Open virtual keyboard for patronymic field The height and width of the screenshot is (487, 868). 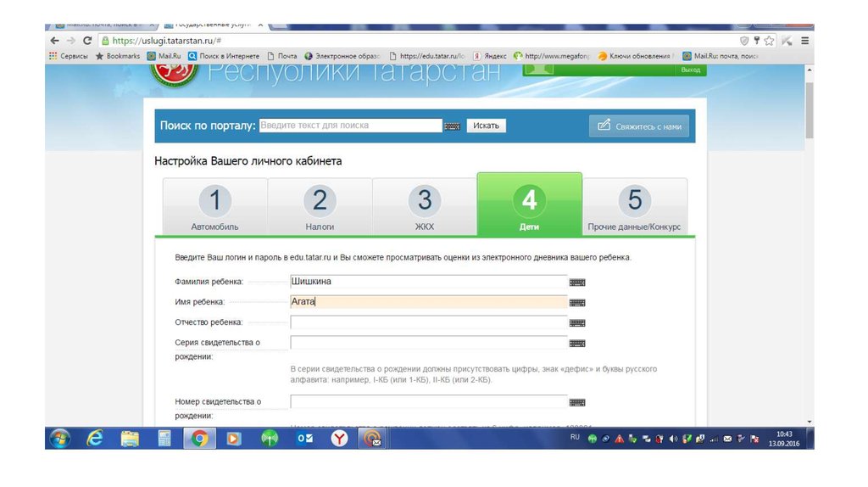(577, 322)
